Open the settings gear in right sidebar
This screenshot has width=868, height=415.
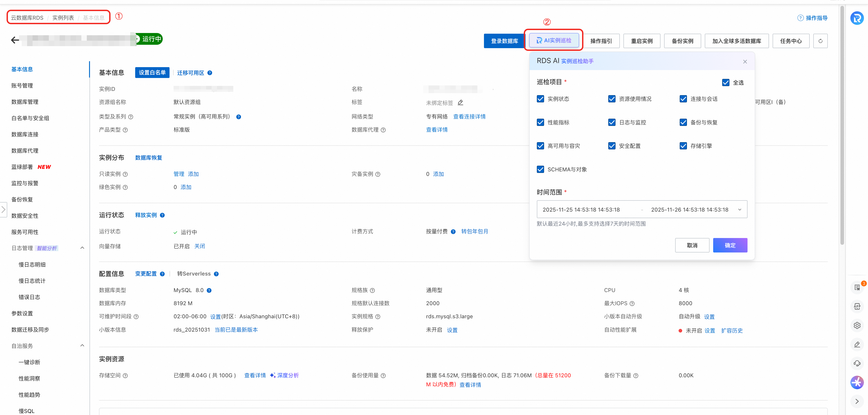tap(857, 325)
